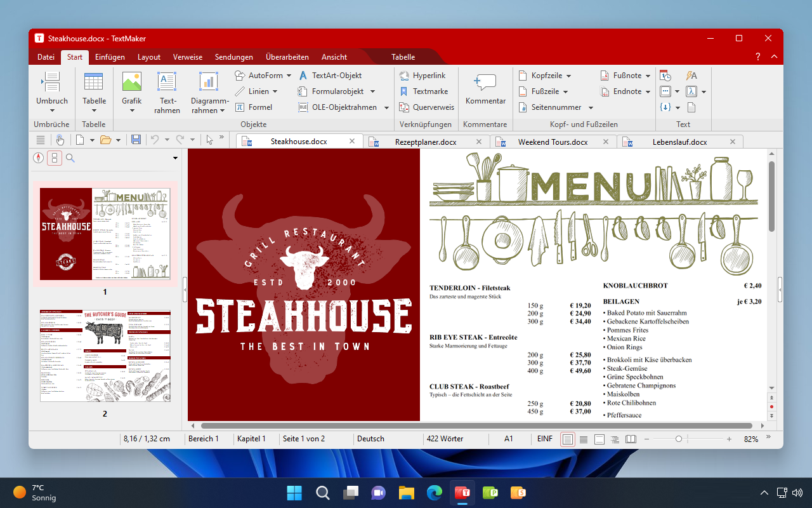
Task: Open the ribbon help question mark
Action: coord(757,57)
